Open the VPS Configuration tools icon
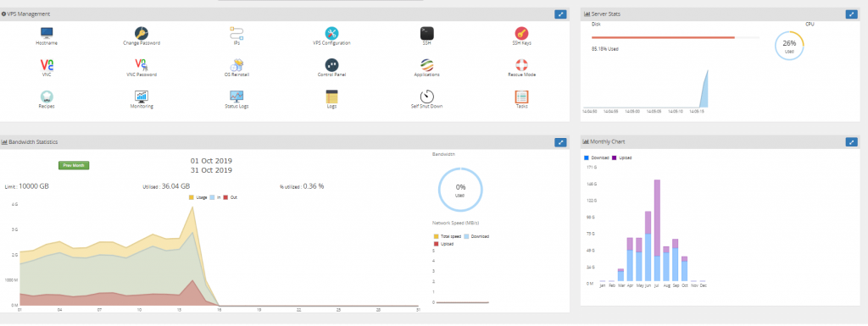The height and width of the screenshot is (326, 868). coord(331,33)
